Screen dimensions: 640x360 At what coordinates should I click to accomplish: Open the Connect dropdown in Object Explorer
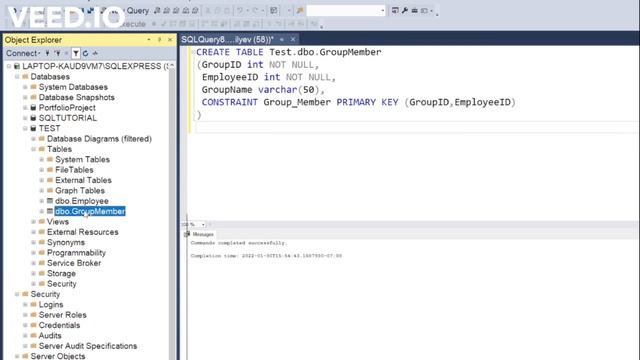[x=23, y=53]
